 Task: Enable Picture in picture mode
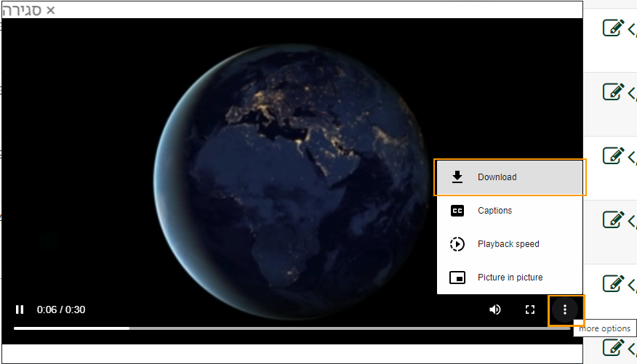[509, 278]
